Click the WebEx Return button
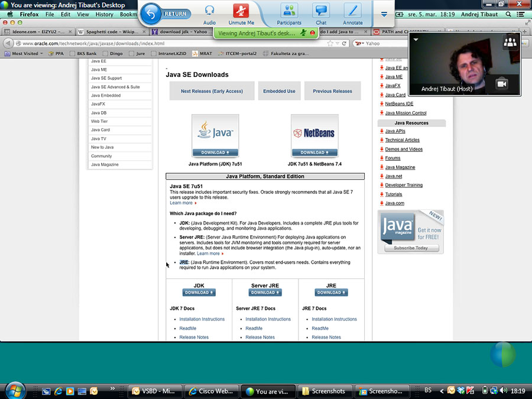The height and width of the screenshot is (399, 532). (166, 14)
